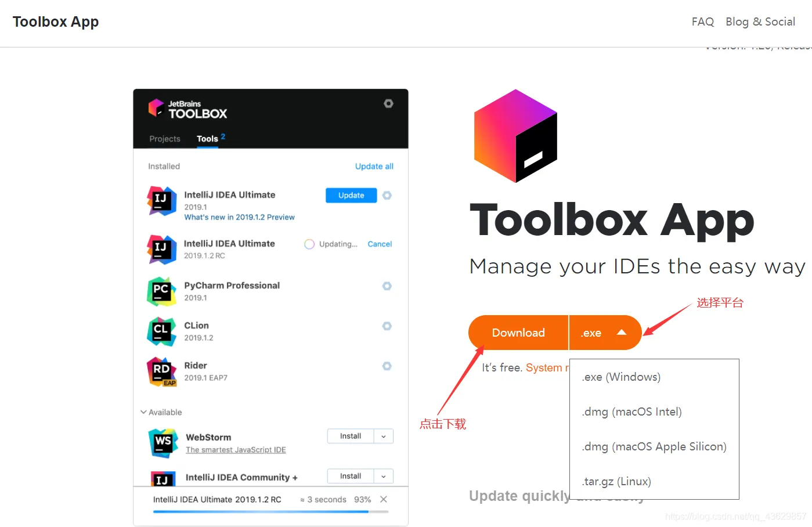Open System requirements link
812x527 pixels.
click(547, 367)
